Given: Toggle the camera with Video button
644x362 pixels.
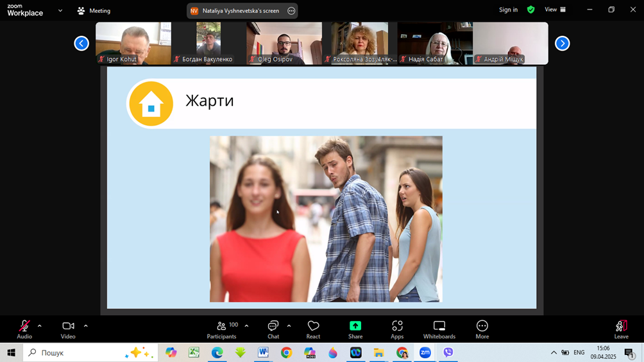Looking at the screenshot, I should [x=68, y=329].
